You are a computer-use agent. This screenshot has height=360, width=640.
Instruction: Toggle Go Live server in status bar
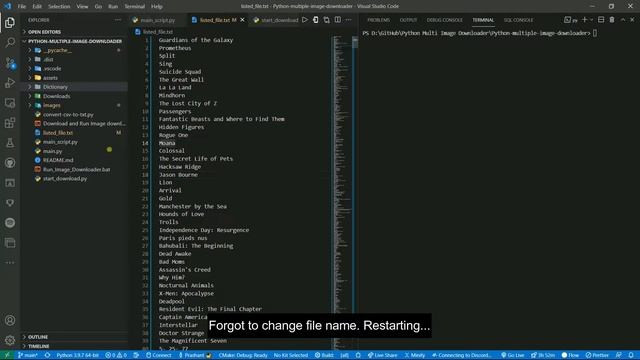(x=513, y=355)
